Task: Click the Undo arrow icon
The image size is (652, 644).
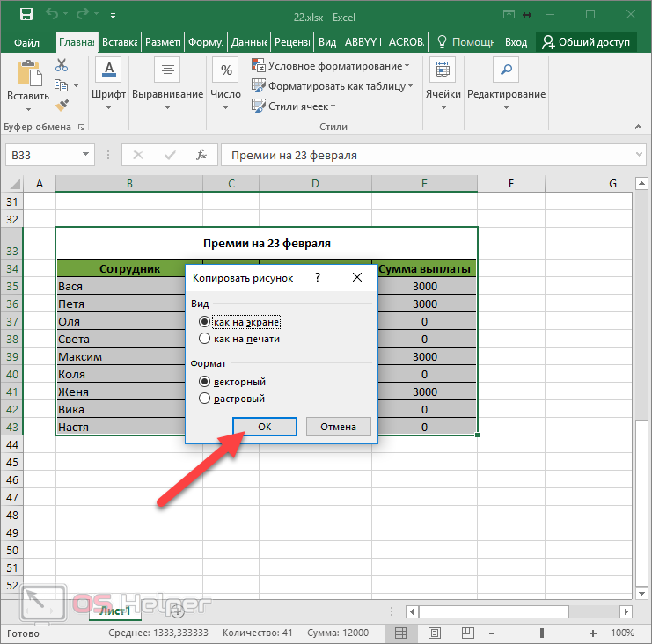Action: coord(52,14)
